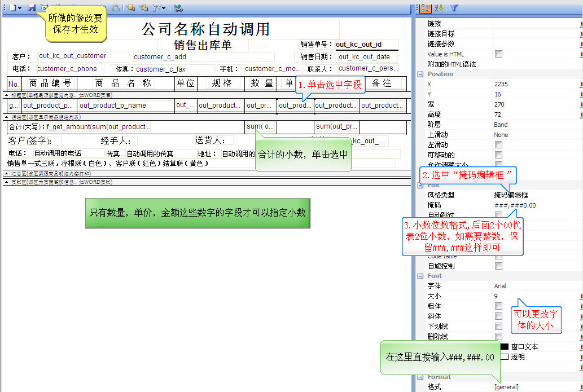Click the black 窗口文本 color swatch

pyautogui.click(x=504, y=347)
